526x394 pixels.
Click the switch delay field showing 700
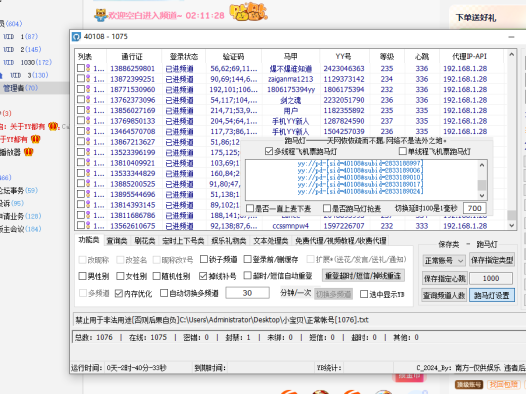point(474,208)
